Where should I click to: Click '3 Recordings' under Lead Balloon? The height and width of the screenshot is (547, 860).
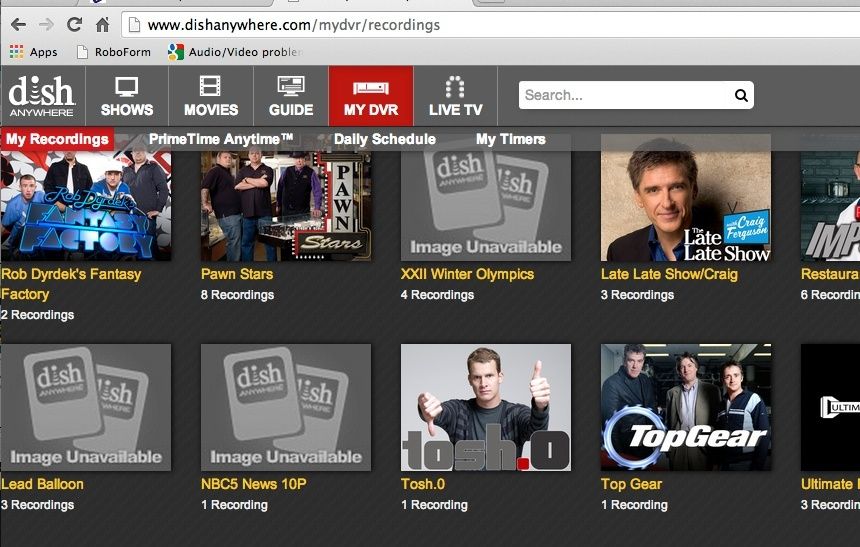(x=37, y=505)
